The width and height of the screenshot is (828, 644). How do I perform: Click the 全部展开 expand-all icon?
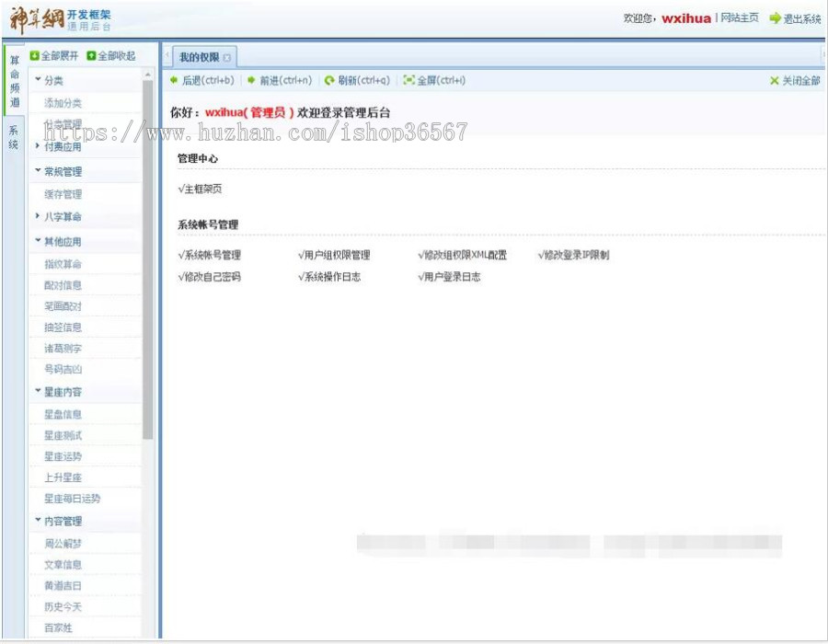pyautogui.click(x=35, y=56)
